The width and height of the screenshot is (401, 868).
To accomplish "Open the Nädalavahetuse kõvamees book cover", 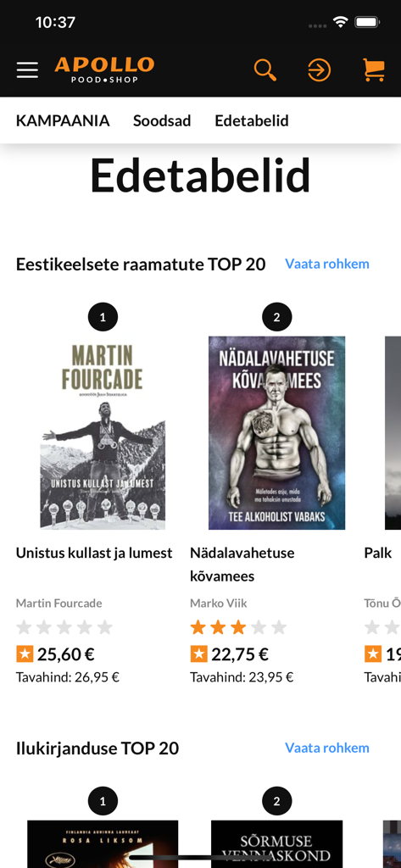I will pos(277,433).
